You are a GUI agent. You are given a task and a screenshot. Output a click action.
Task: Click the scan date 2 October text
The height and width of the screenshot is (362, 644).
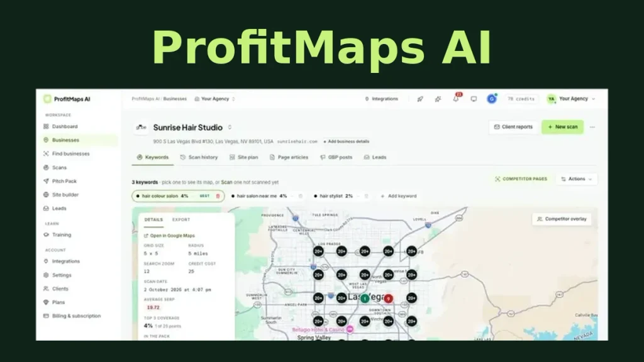[x=177, y=290]
